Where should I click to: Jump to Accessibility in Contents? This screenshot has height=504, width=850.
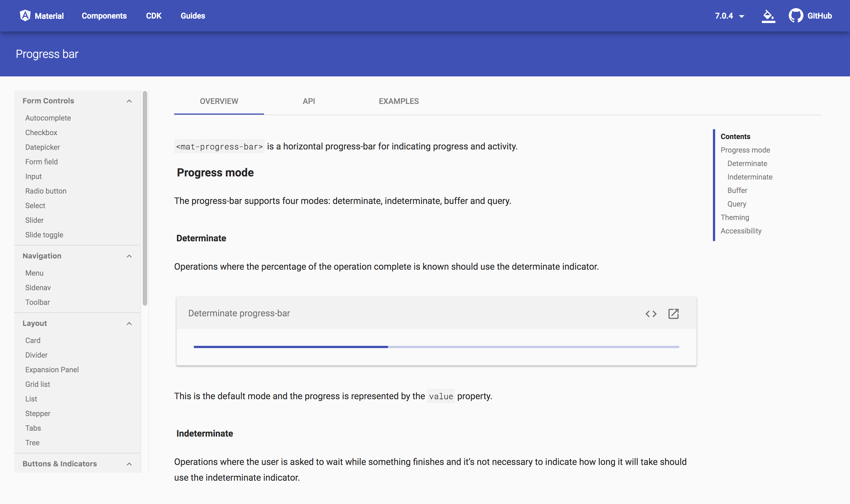[x=741, y=231]
